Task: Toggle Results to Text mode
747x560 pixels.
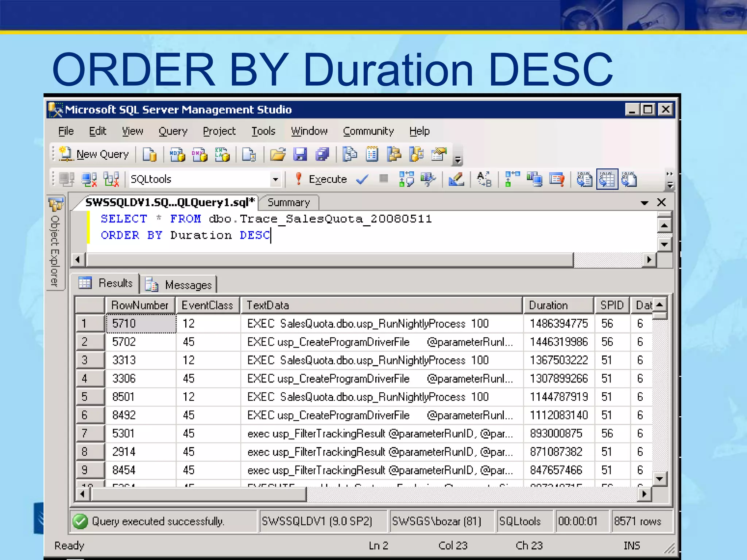Action: [584, 179]
